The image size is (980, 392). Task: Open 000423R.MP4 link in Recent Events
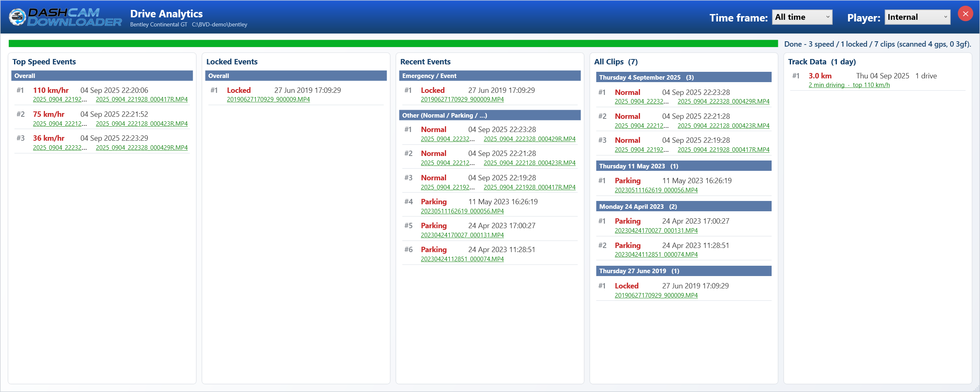(x=529, y=163)
